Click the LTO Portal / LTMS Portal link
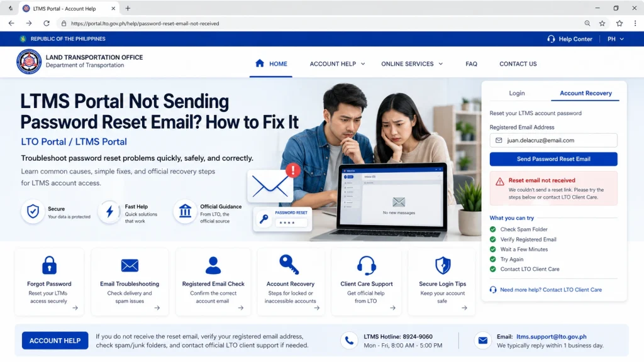644x362 pixels. (74, 141)
